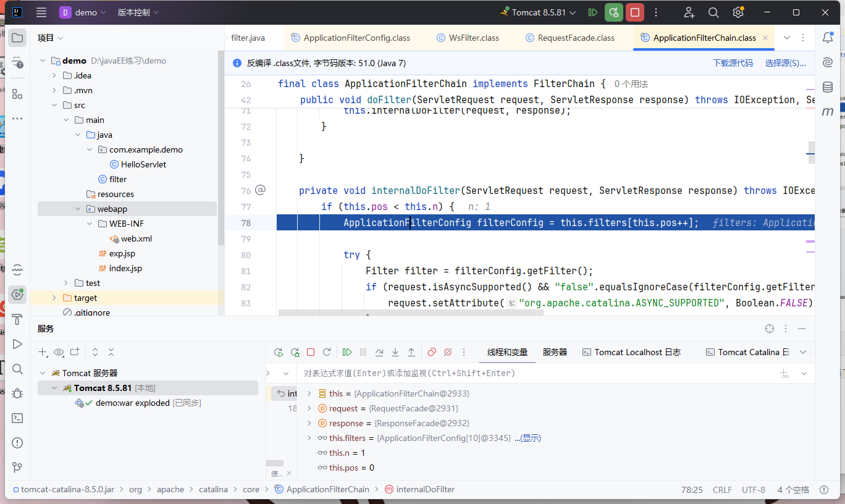The image size is (845, 504).
Task: Switch to Tomcat Localhost log tab
Action: click(x=631, y=352)
